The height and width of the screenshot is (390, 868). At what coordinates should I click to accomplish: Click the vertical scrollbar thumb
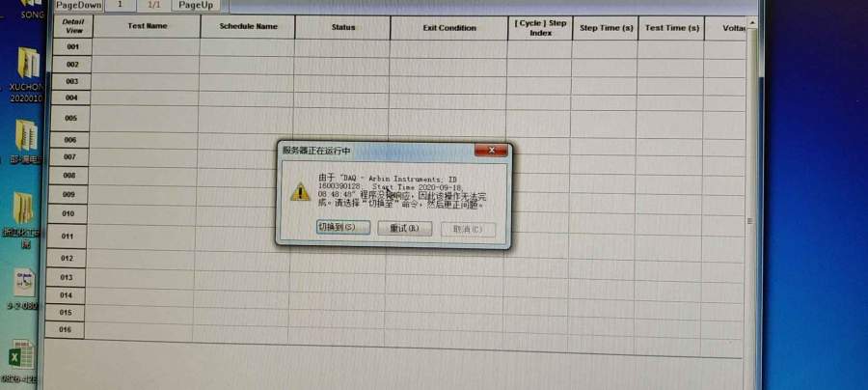[x=751, y=222]
